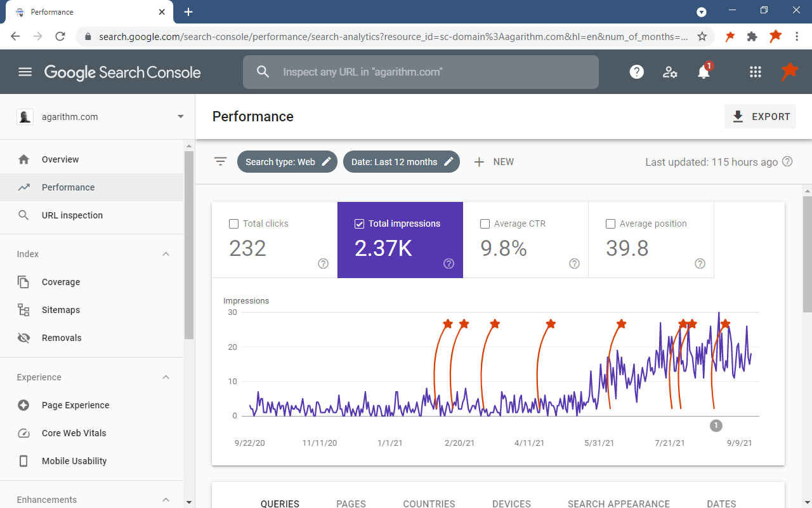Add a new filter with NEW
Screen dimensions: 812x508
494,162
